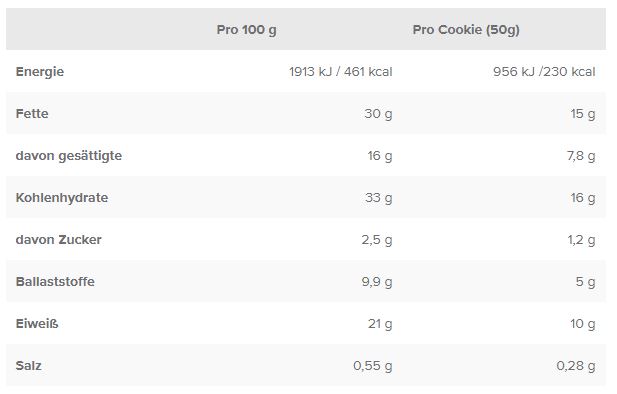Click the 1913 kJ / 461 kcal value
Viewport: 617px width, 394px height.
pyautogui.click(x=341, y=72)
